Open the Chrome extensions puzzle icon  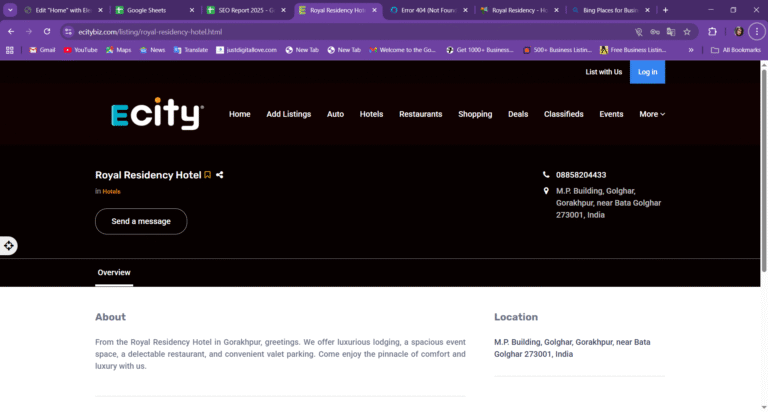[712, 32]
